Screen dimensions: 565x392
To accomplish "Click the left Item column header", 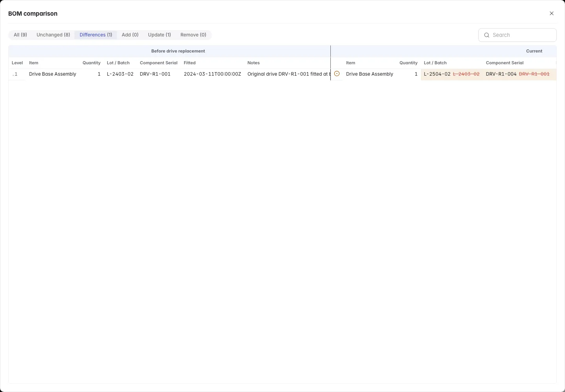I will [x=34, y=63].
